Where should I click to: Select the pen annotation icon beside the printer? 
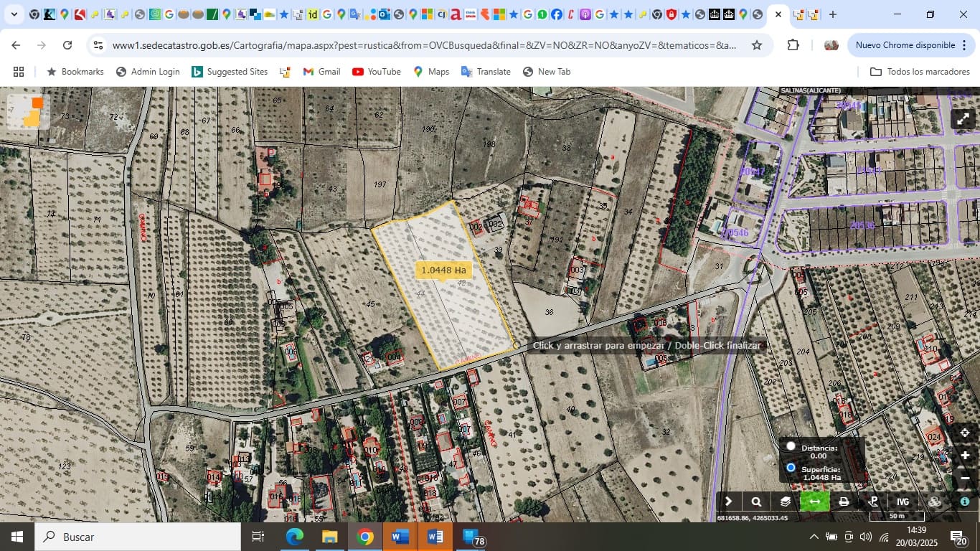[873, 501]
